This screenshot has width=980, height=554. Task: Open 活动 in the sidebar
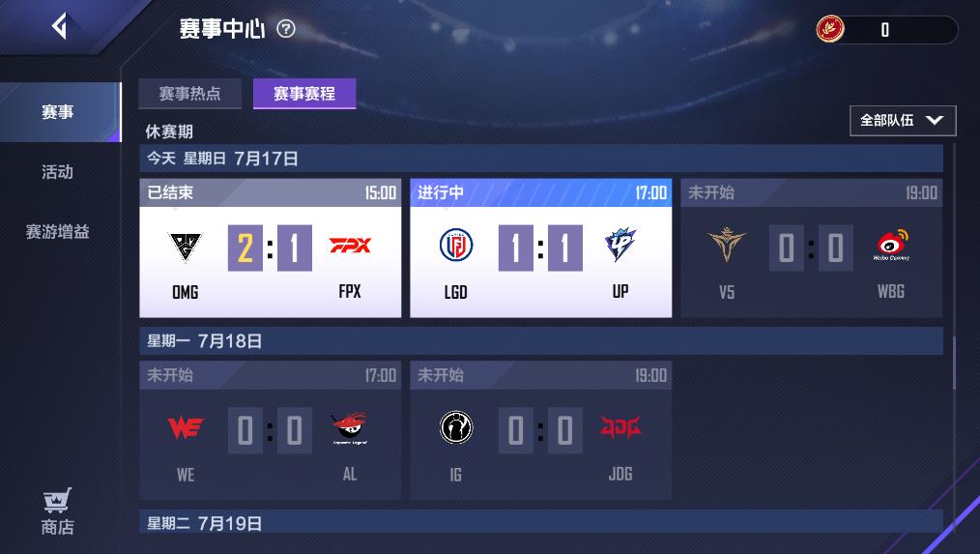[x=57, y=172]
